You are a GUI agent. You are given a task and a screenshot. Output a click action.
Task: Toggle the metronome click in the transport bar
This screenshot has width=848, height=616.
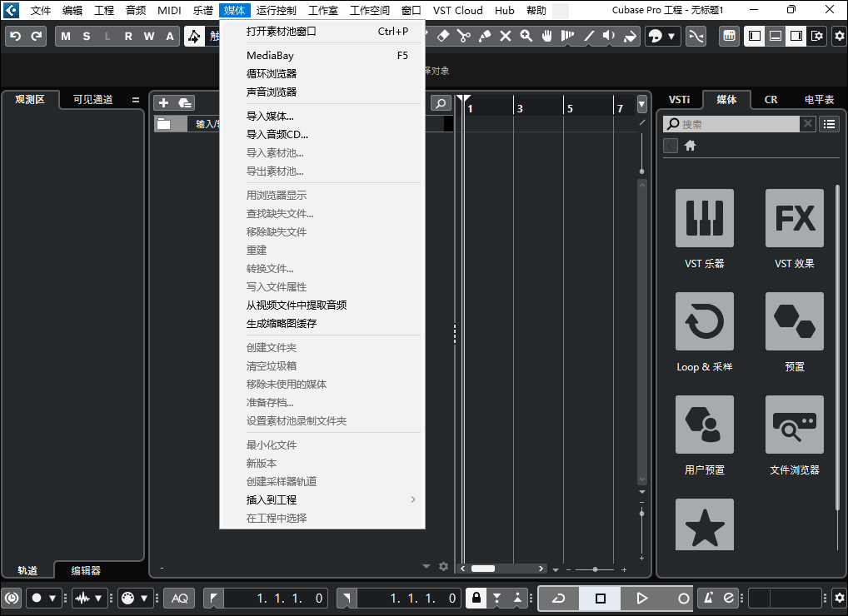[x=708, y=598]
